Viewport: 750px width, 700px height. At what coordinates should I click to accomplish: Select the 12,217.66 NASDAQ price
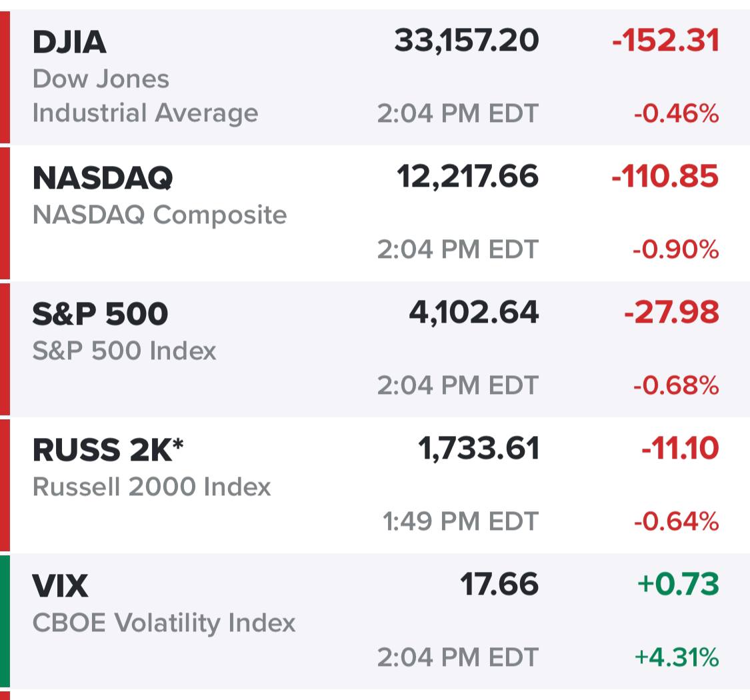467,177
